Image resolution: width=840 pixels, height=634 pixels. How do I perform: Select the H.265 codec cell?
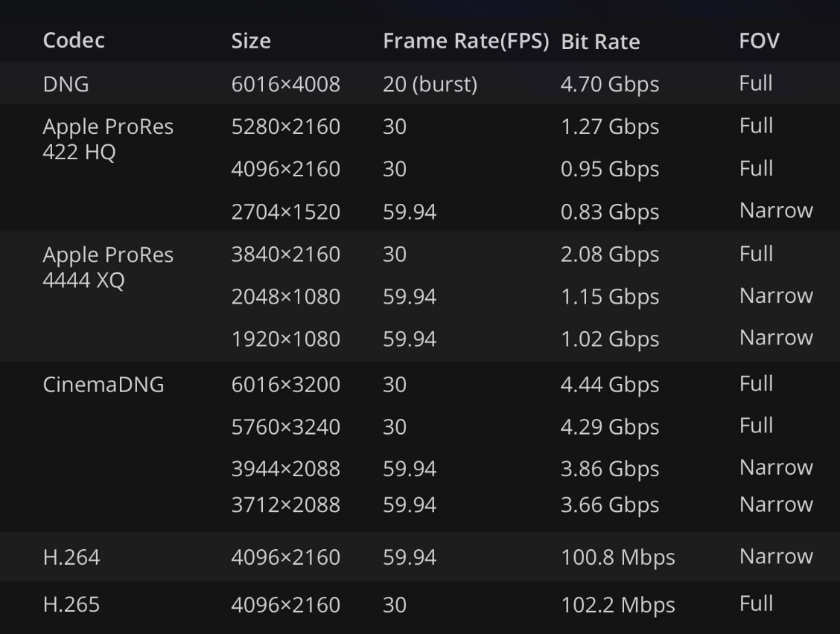pyautogui.click(x=71, y=604)
